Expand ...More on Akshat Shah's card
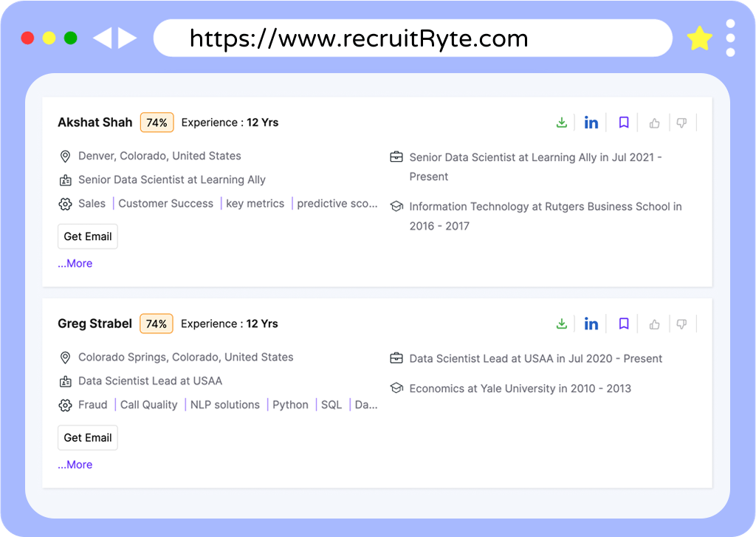The image size is (756, 537). pos(74,263)
